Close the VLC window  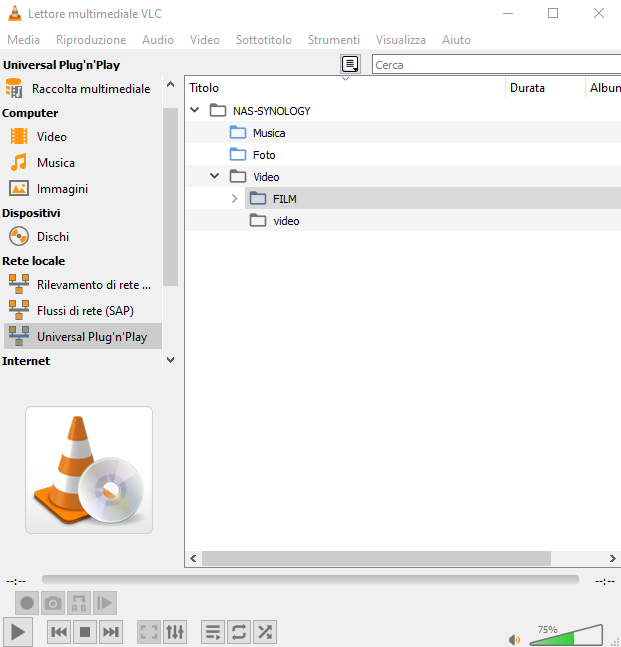click(x=599, y=13)
